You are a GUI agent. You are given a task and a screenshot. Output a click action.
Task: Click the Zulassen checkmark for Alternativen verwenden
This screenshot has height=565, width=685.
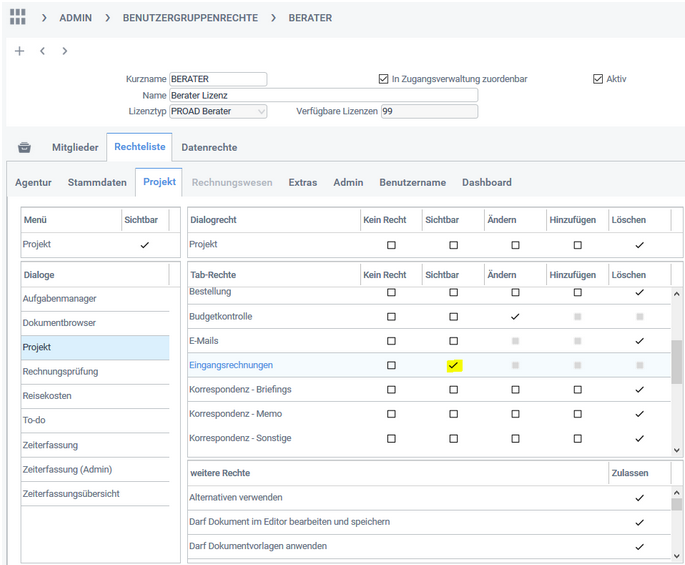tap(639, 497)
